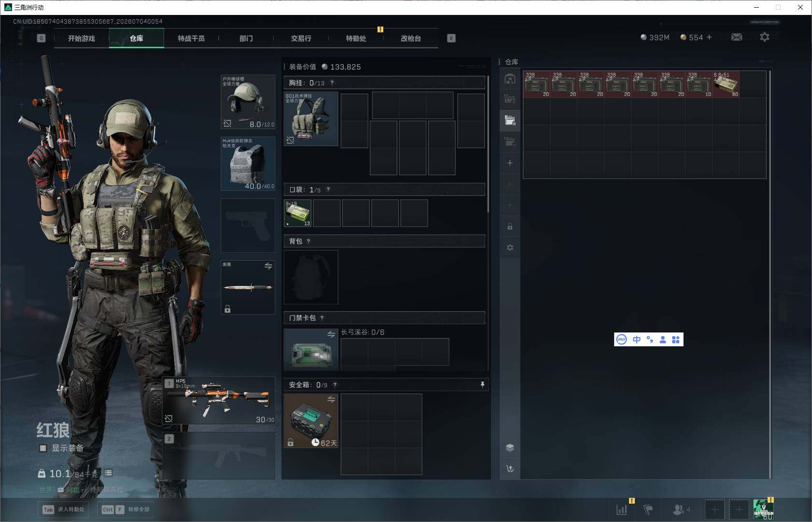
Task: Click the question mark beside 门禁卡包
Action: click(322, 318)
